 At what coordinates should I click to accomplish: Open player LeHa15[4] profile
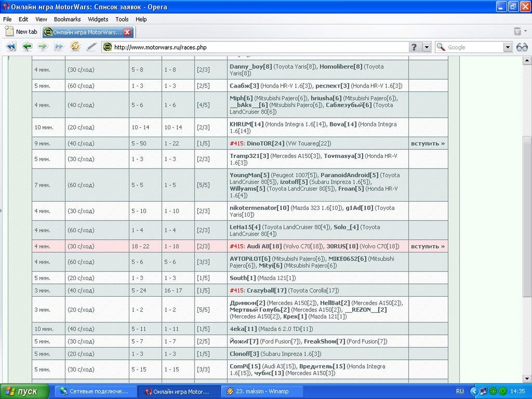click(x=245, y=227)
